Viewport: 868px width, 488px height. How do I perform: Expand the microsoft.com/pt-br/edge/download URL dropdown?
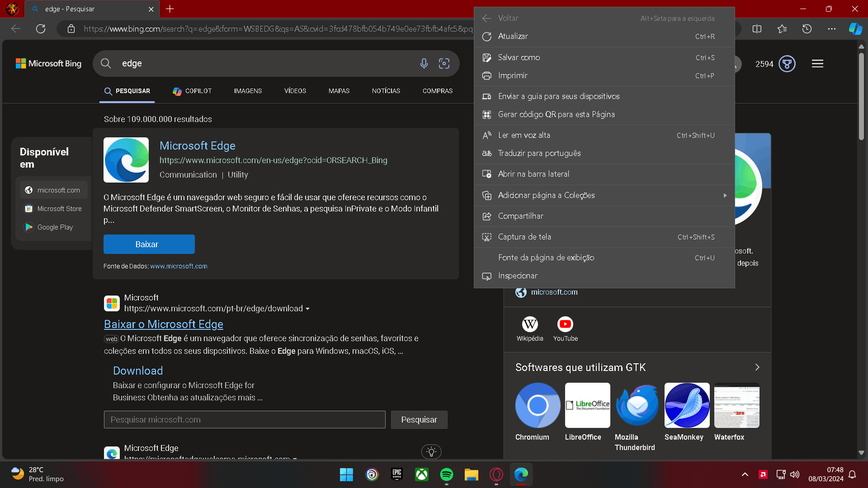tap(308, 309)
